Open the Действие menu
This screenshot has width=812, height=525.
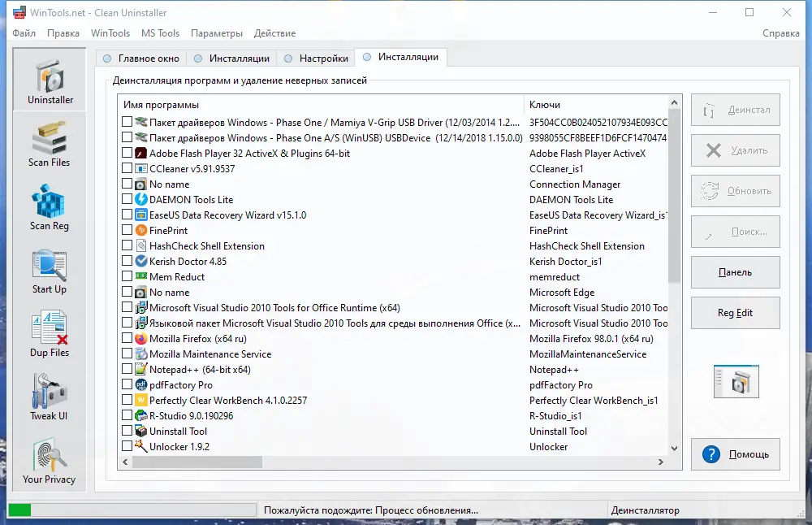pos(275,33)
